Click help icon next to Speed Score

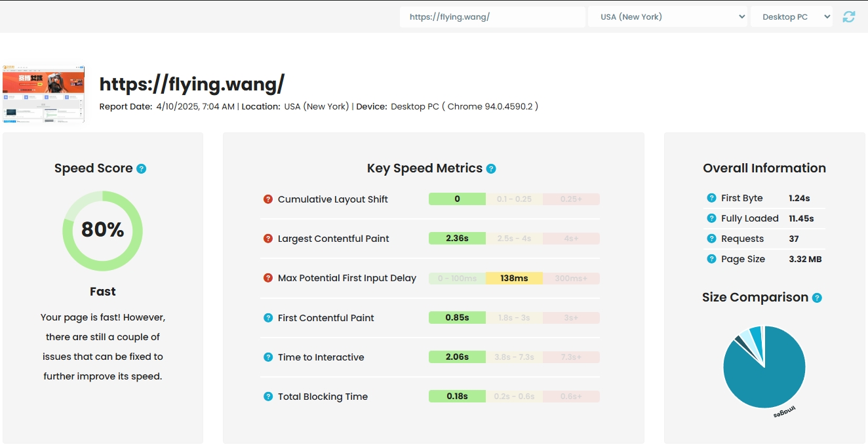click(x=141, y=168)
